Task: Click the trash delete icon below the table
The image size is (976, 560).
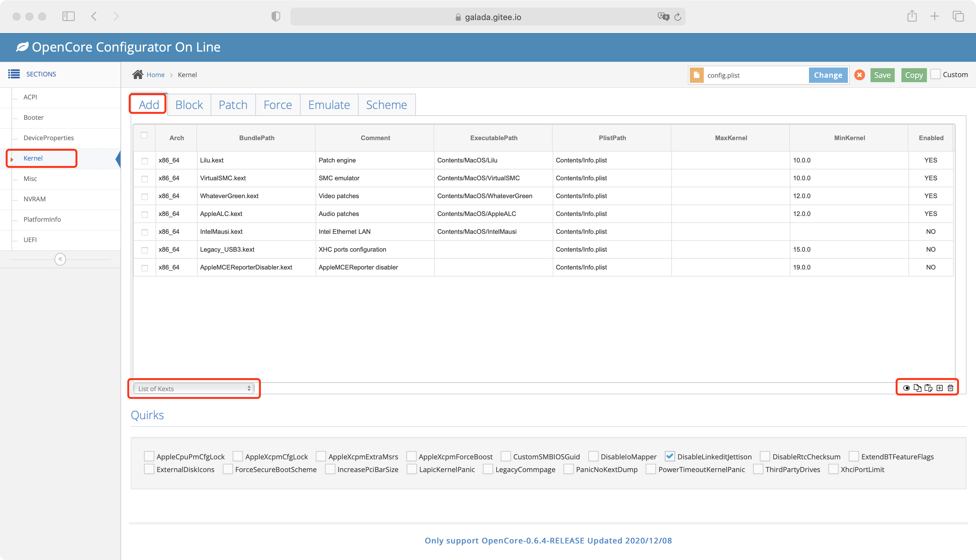Action: coord(951,388)
